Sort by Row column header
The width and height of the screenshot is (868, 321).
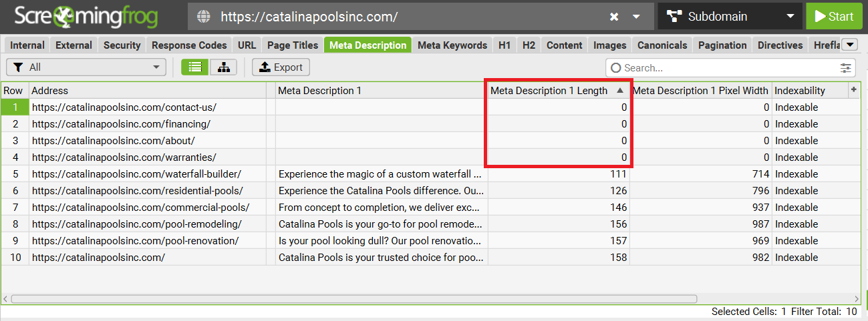coord(15,90)
